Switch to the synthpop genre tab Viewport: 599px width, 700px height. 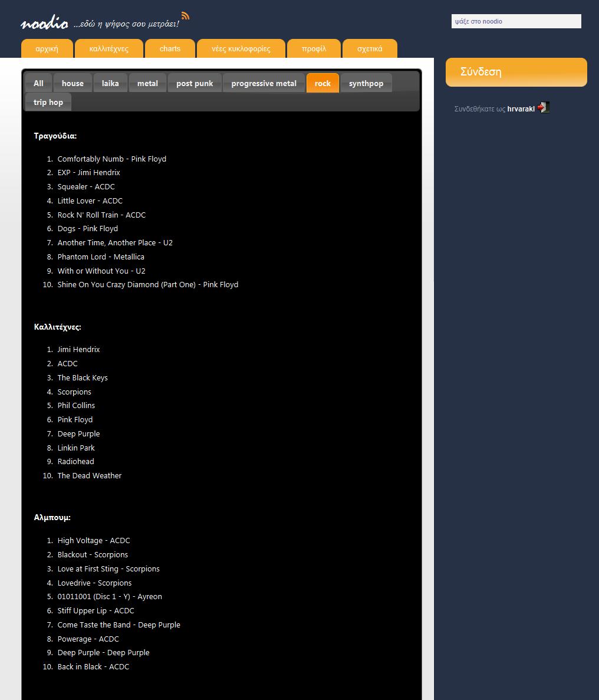366,83
